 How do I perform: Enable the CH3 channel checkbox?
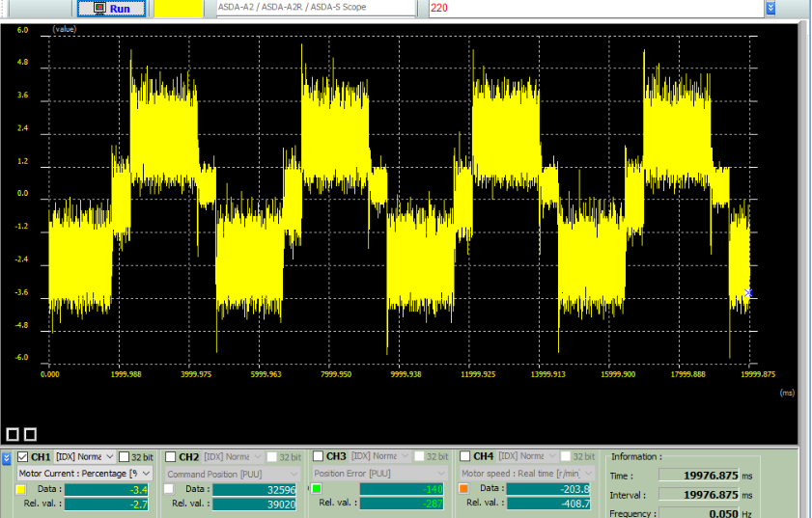(317, 456)
